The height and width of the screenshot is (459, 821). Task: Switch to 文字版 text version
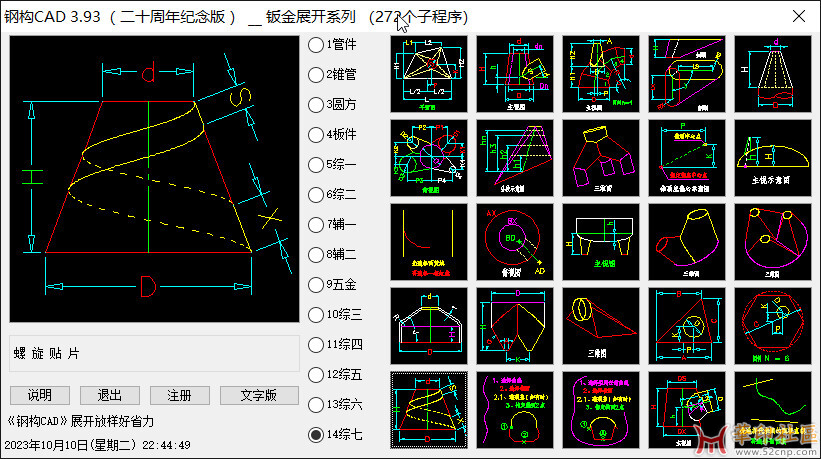(259, 395)
